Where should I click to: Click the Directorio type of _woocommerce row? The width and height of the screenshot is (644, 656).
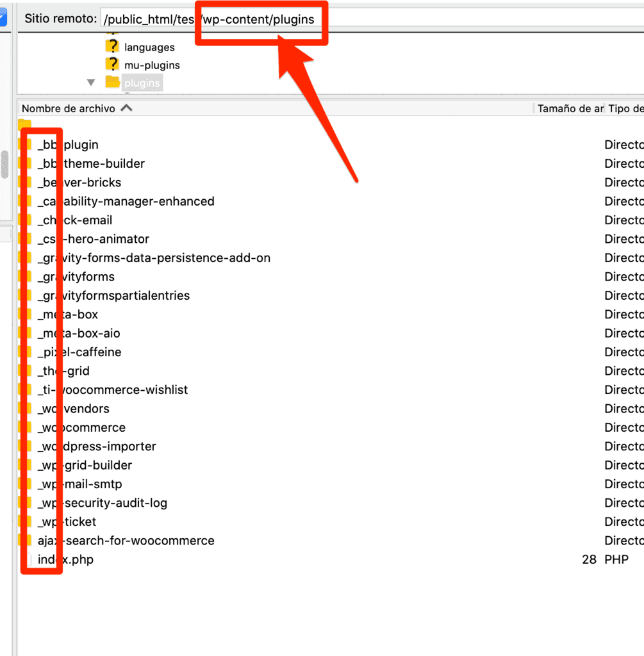624,427
